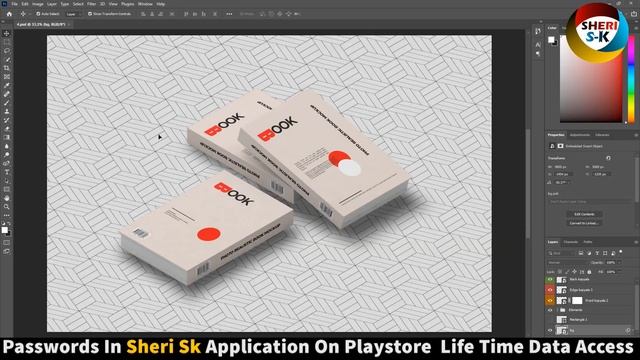Viewport: 640px width, 360px height.
Task: Open the Image menu
Action: click(x=38, y=4)
